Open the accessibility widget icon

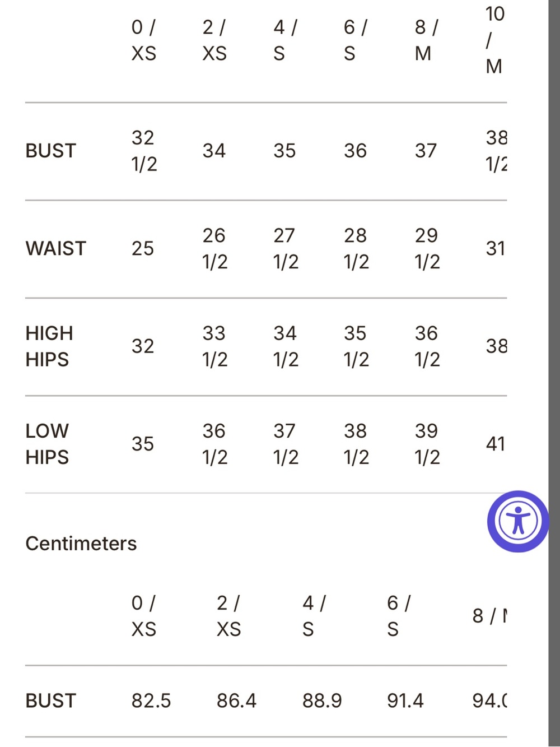point(518,522)
